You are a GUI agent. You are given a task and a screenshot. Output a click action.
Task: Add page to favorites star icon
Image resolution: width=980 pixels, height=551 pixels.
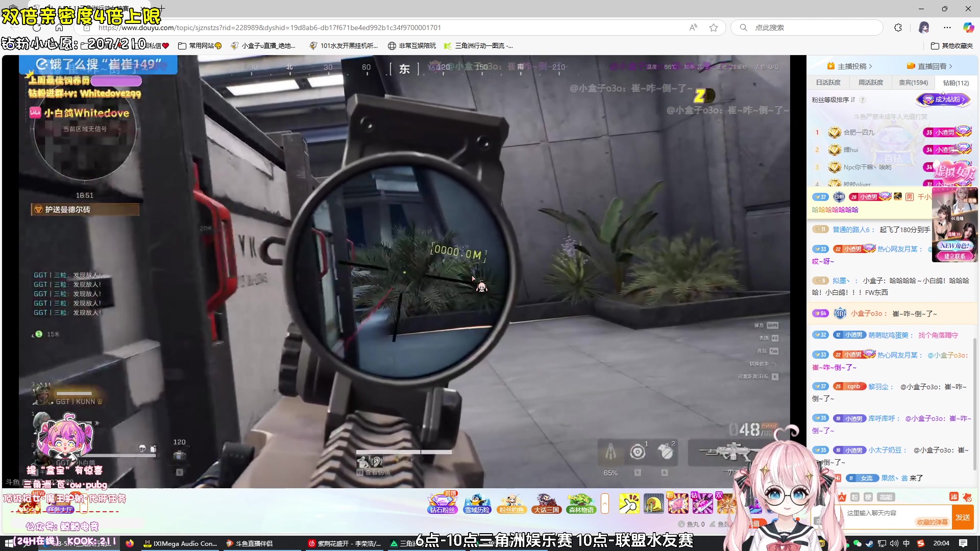pos(714,28)
